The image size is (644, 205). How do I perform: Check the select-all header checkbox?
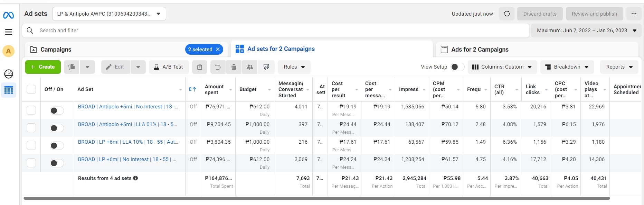[x=31, y=89]
